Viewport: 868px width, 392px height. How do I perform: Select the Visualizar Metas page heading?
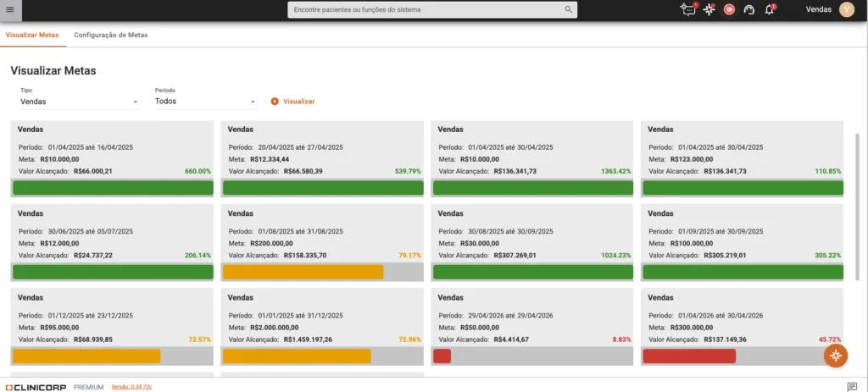(53, 71)
